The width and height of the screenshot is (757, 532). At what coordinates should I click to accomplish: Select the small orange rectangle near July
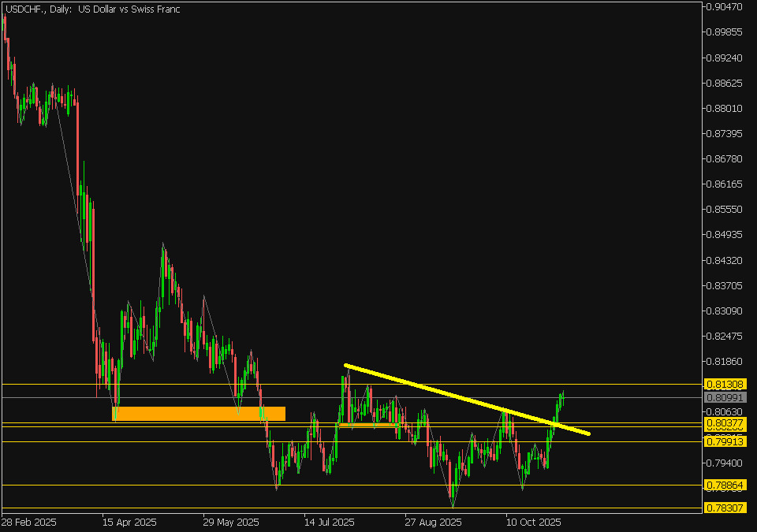point(368,425)
